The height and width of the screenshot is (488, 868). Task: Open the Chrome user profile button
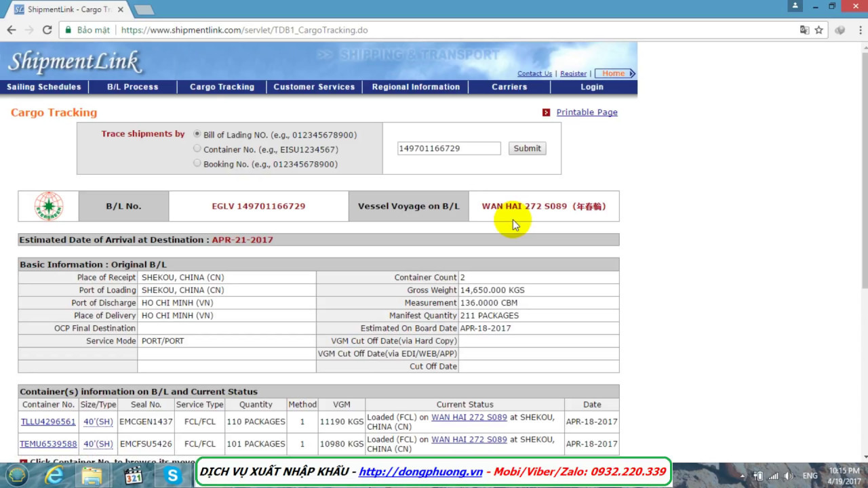point(796,6)
